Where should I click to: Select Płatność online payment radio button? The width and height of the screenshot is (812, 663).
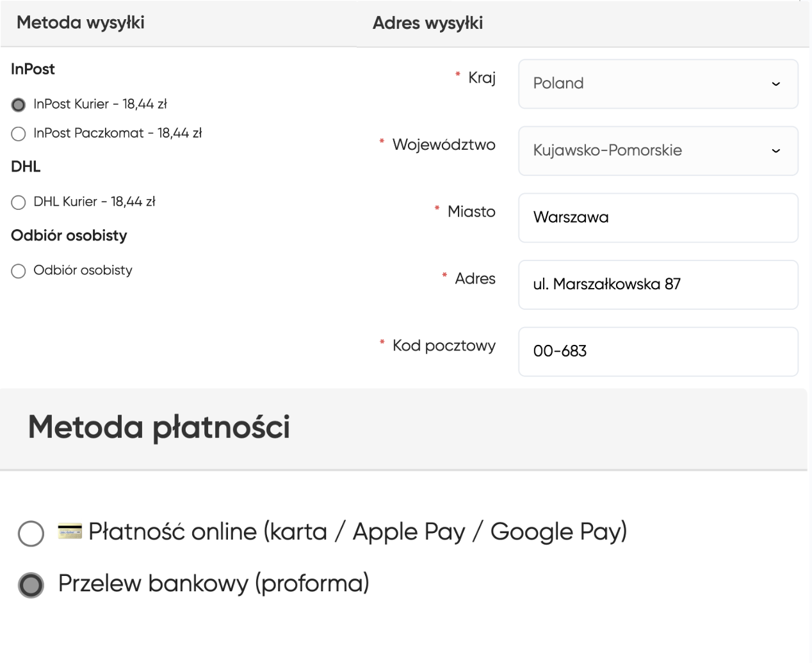(31, 533)
